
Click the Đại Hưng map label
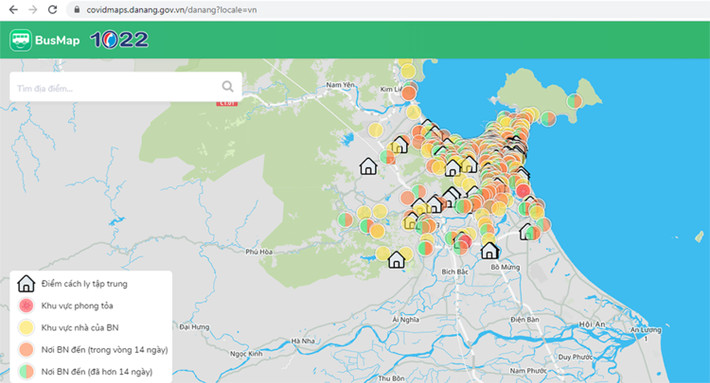(x=194, y=327)
